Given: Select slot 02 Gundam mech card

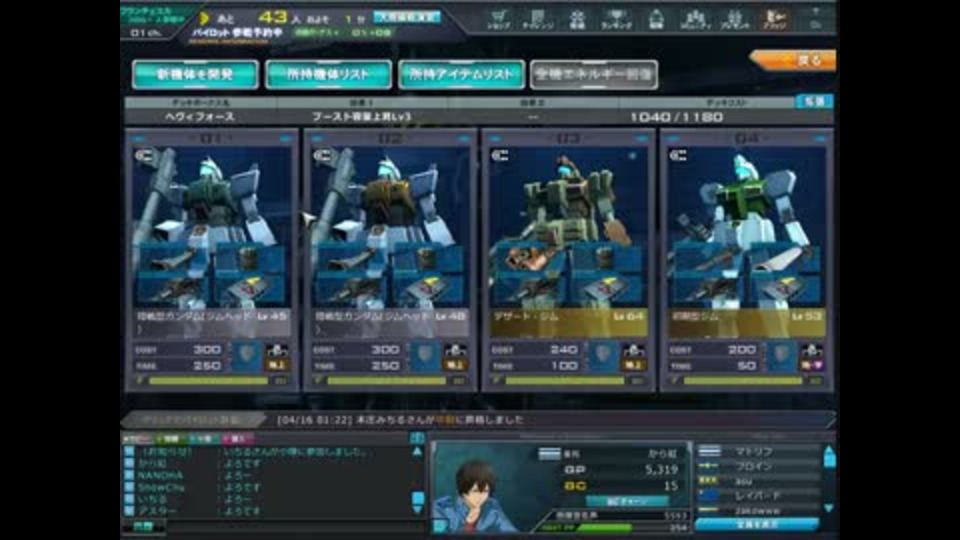Looking at the screenshot, I should [x=389, y=260].
